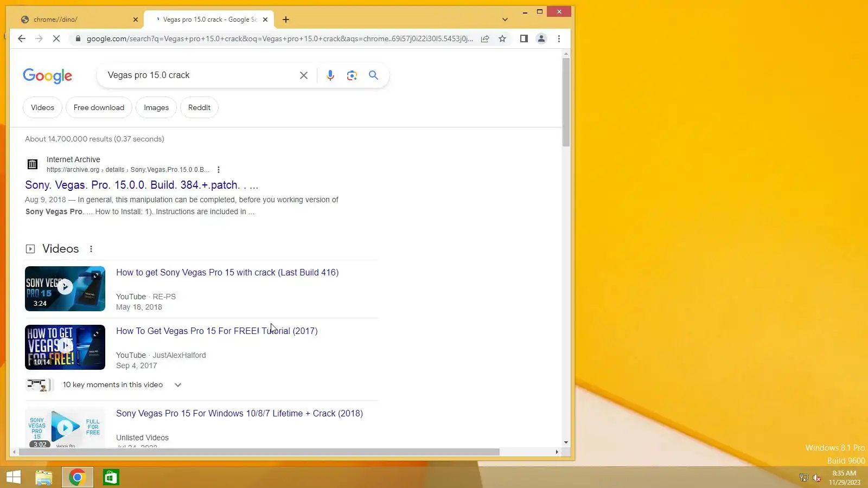The width and height of the screenshot is (868, 488).
Task: Switch to the chrome://dino/ tab
Action: [76, 20]
